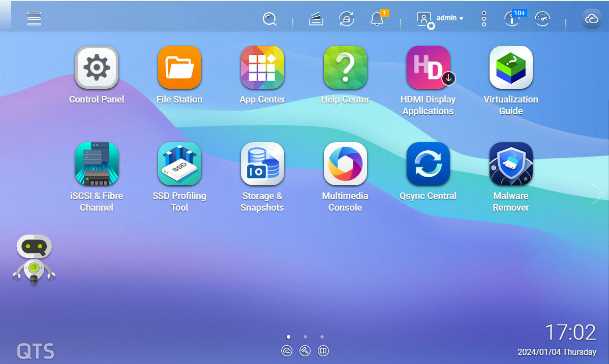
Task: Launch iSCSI & Fibre Channel
Action: pos(97,164)
